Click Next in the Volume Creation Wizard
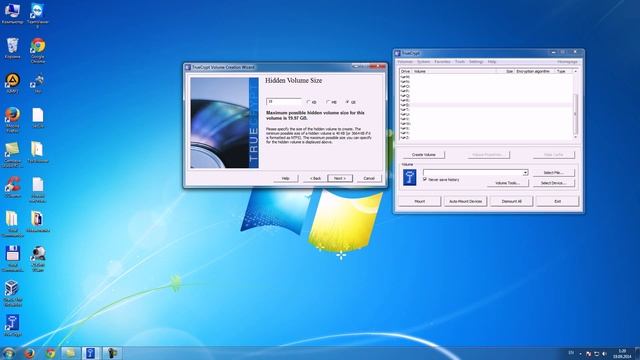This screenshot has width=640, height=360. [340, 178]
